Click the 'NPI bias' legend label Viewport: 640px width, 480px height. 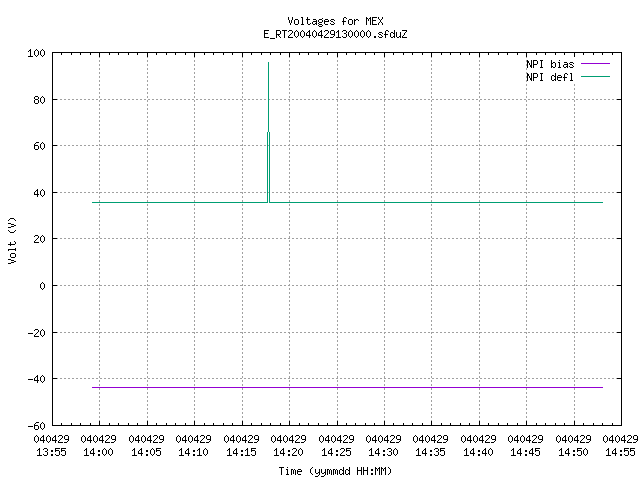(550, 64)
